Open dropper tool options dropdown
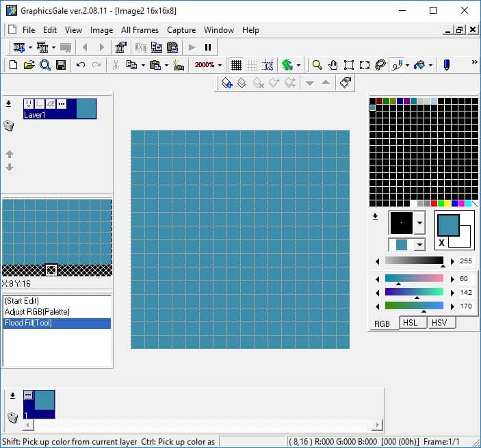This screenshot has width=481, height=448. click(x=407, y=65)
